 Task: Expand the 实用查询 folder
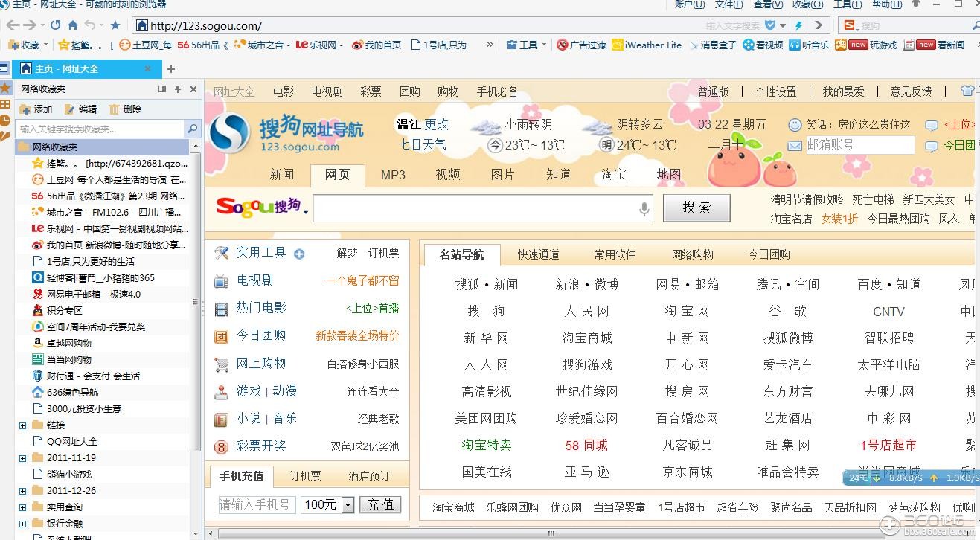click(x=22, y=507)
